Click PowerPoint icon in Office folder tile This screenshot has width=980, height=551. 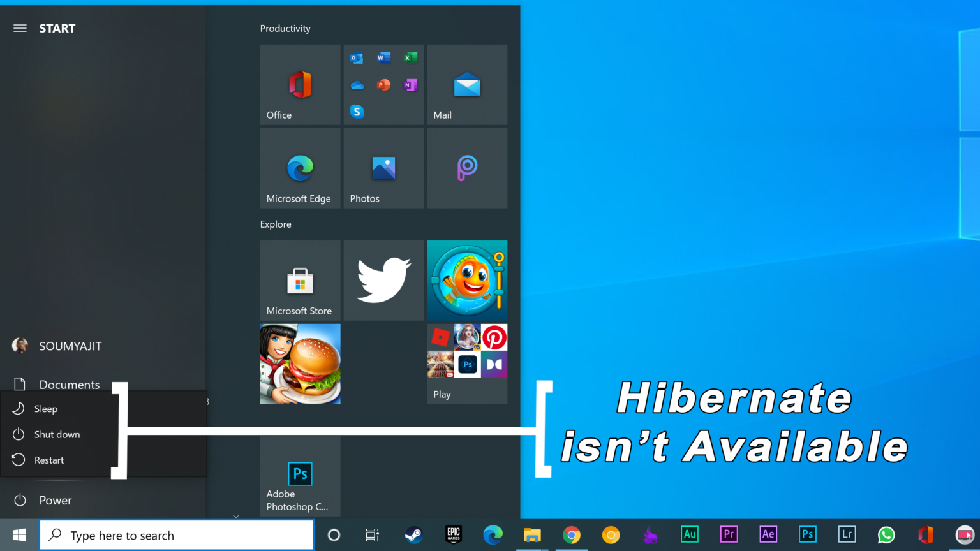pos(383,85)
